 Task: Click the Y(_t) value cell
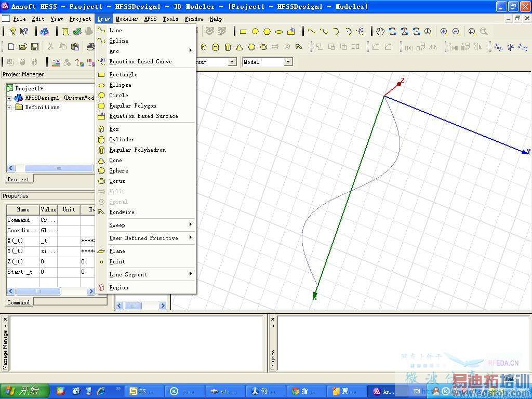(48, 251)
